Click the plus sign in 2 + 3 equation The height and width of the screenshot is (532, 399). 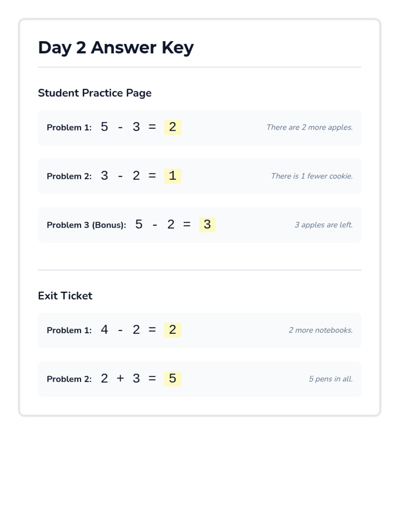120,378
